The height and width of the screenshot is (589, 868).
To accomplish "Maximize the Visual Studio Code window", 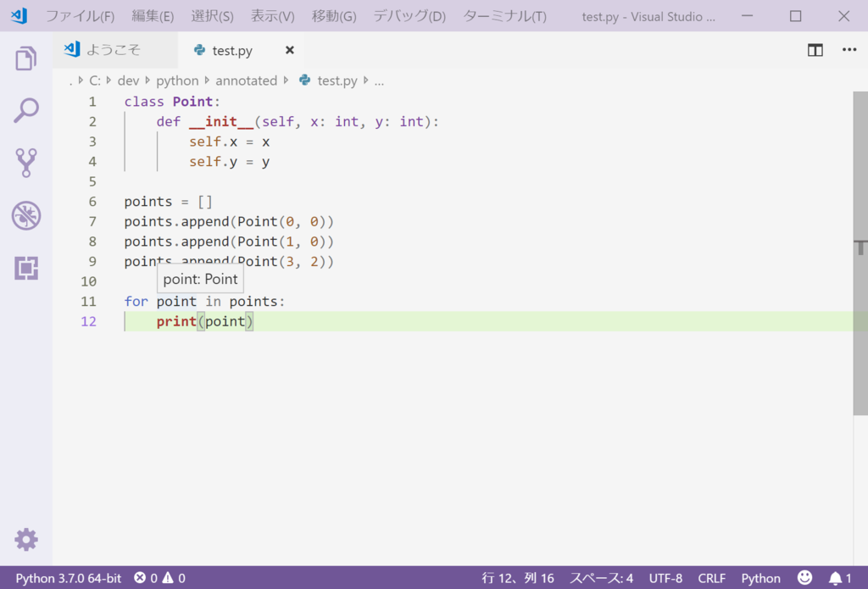I will pyautogui.click(x=795, y=16).
